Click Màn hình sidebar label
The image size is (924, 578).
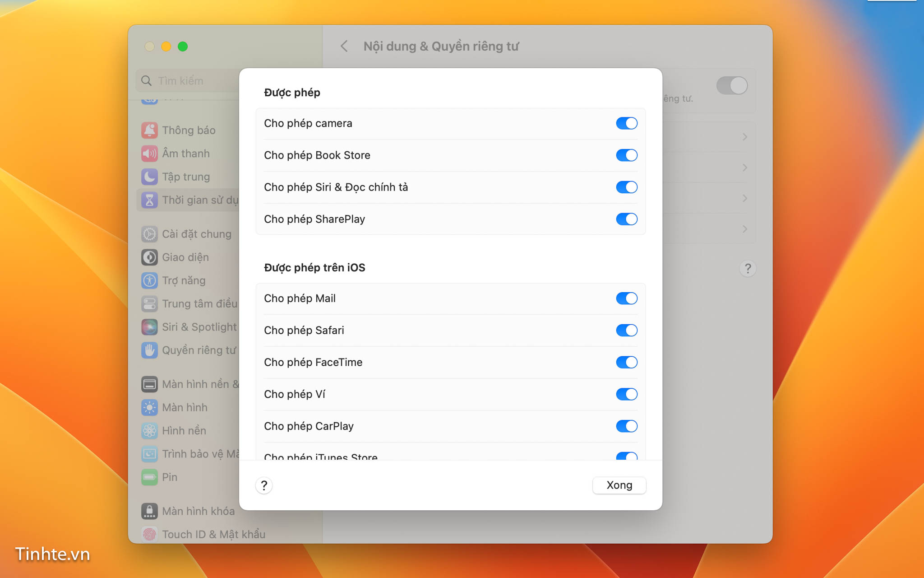[x=185, y=407]
